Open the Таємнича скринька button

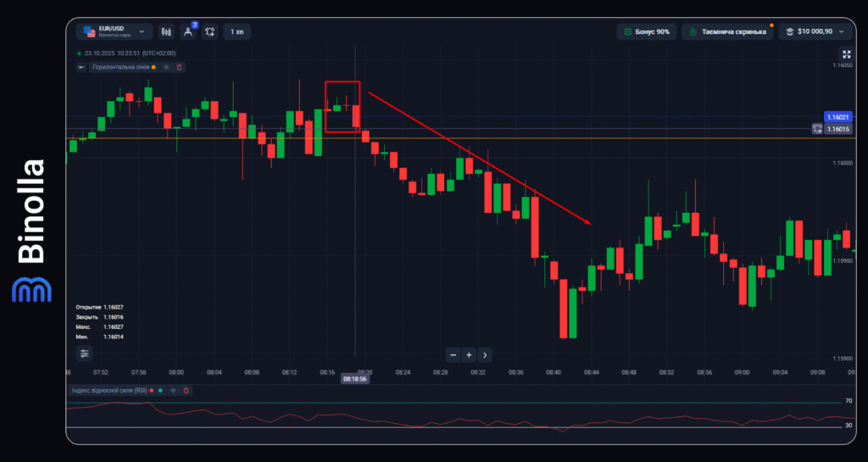coord(728,31)
